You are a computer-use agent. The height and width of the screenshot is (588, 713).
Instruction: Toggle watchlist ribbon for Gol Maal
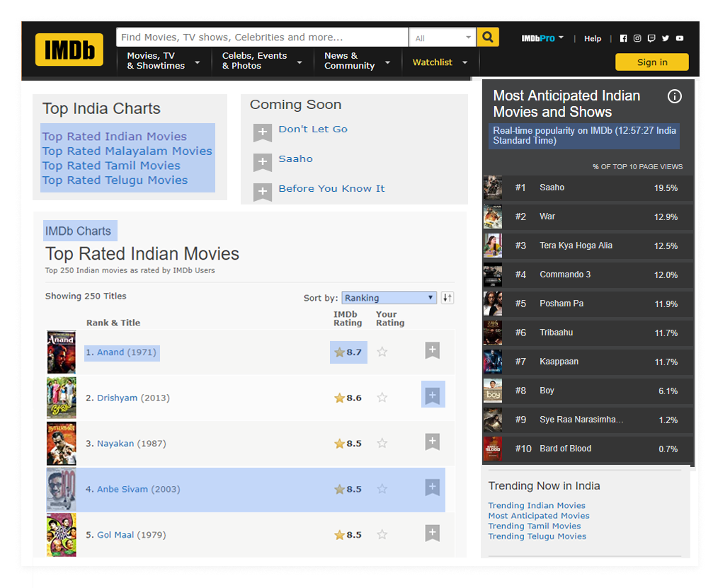click(x=433, y=534)
